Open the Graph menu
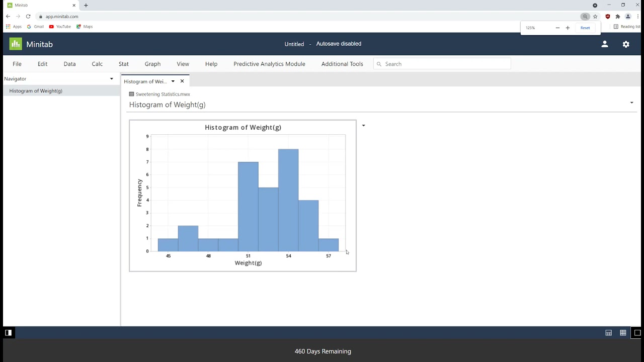644x362 pixels. 152,64
